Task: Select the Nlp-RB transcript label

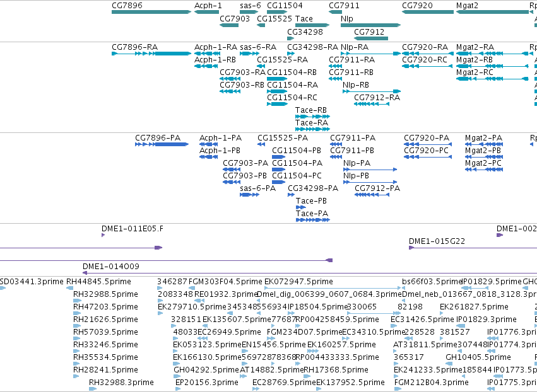Action: tap(356, 85)
